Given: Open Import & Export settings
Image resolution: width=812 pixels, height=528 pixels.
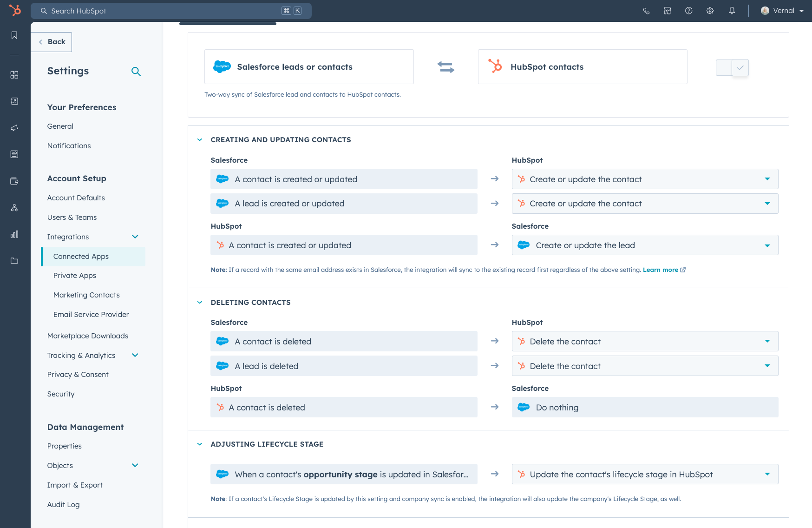Looking at the screenshot, I should pyautogui.click(x=75, y=485).
